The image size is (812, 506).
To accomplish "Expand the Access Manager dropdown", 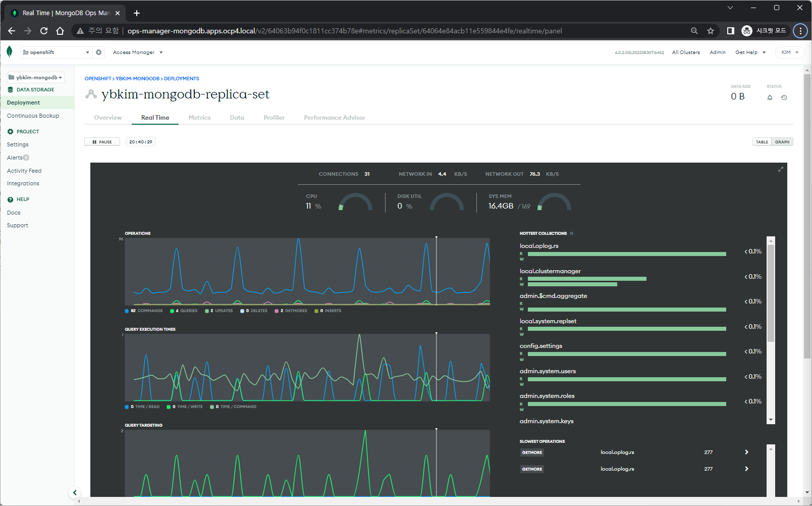I will pos(138,53).
